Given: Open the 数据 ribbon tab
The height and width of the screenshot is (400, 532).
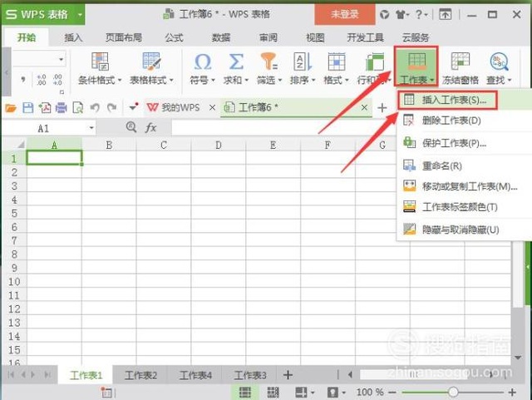Looking at the screenshot, I should tap(221, 37).
